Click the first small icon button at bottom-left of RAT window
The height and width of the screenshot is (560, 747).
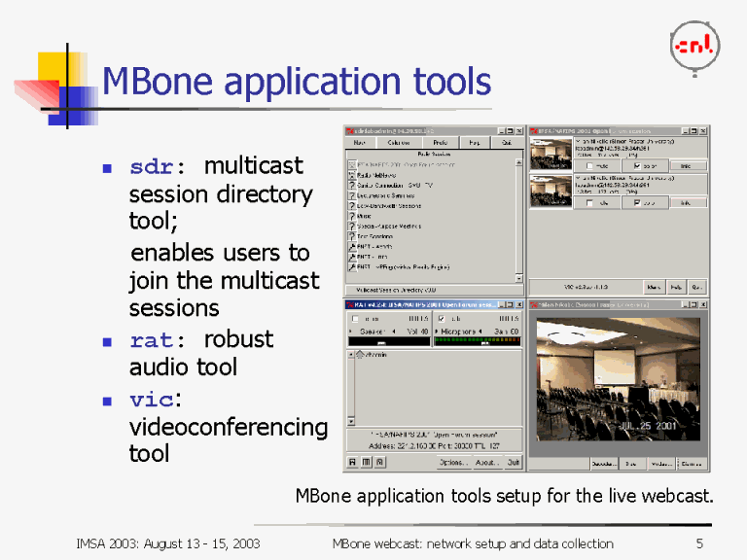tap(352, 463)
